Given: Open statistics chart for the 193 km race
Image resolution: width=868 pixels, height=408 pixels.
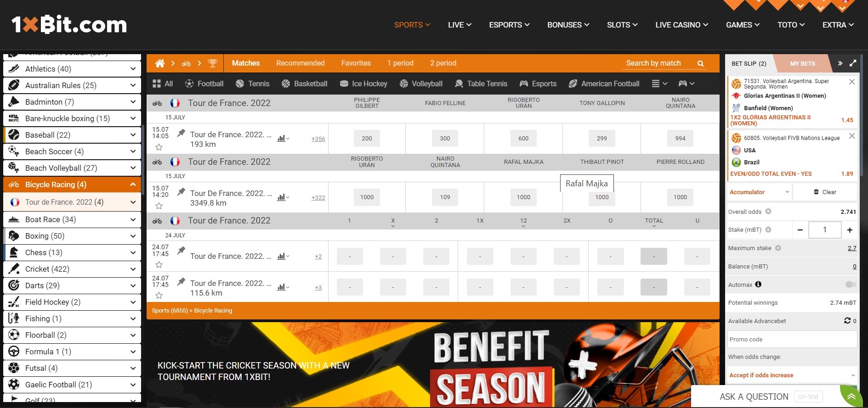Looking at the screenshot, I should pyautogui.click(x=283, y=139).
